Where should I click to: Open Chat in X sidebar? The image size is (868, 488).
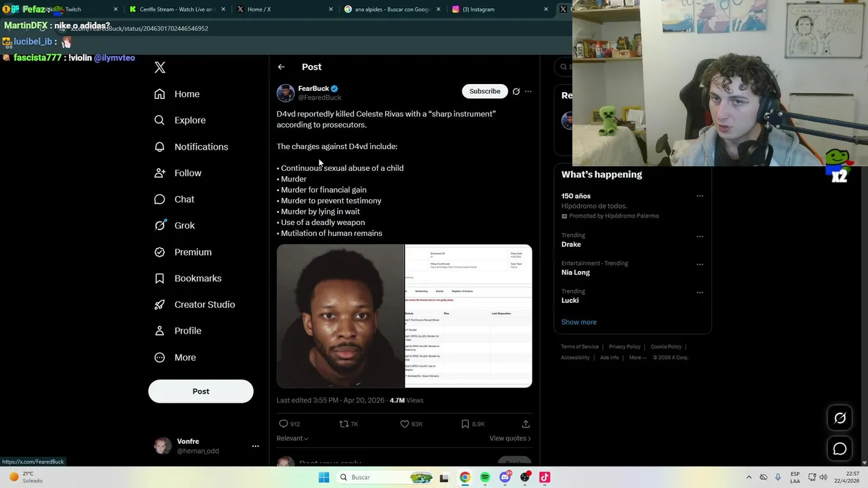pos(174,199)
